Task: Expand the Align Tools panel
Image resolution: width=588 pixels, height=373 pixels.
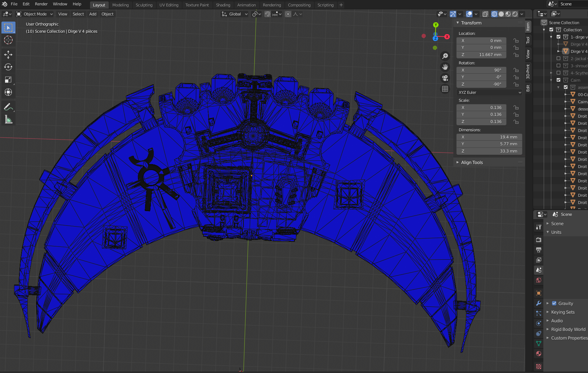Action: tap(472, 163)
